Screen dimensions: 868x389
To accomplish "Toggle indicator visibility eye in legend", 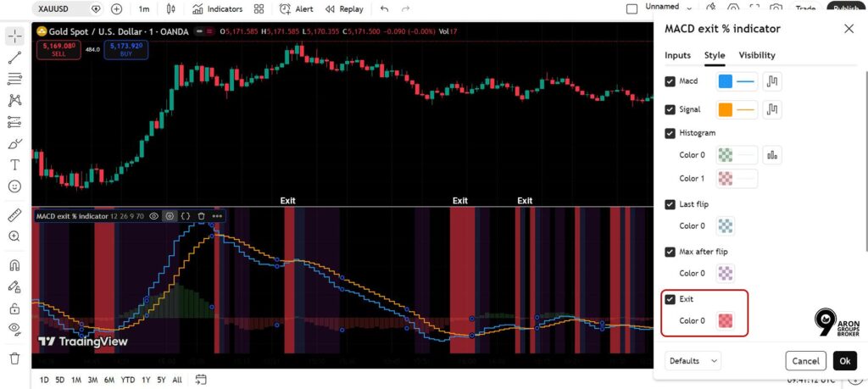I will click(154, 216).
